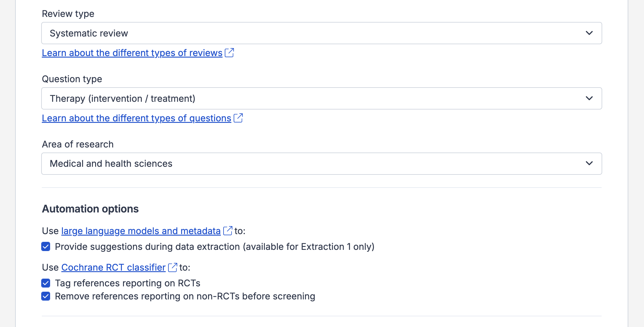Click chevron arrow in Question type field
The width and height of the screenshot is (644, 327).
(x=589, y=98)
